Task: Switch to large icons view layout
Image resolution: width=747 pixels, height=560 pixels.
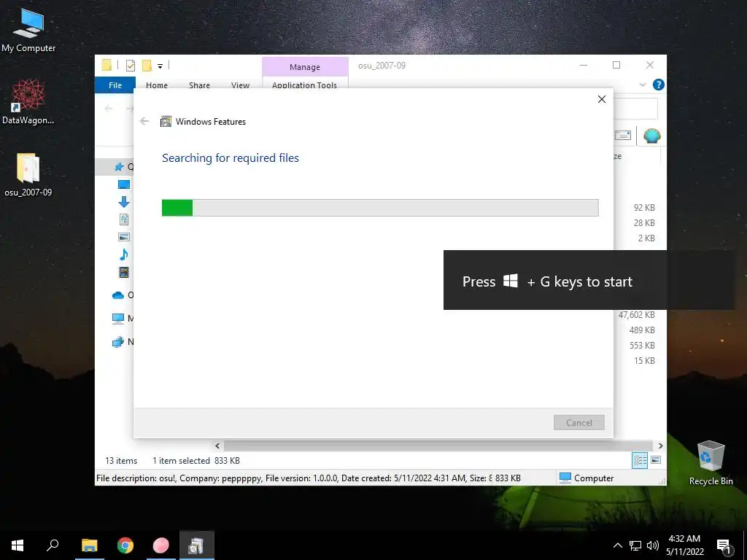Action: (x=656, y=460)
